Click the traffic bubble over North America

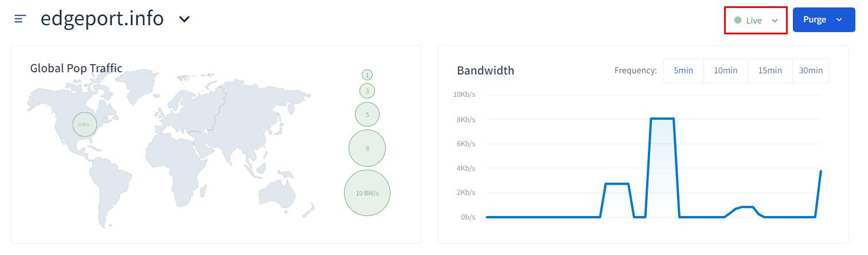84,124
